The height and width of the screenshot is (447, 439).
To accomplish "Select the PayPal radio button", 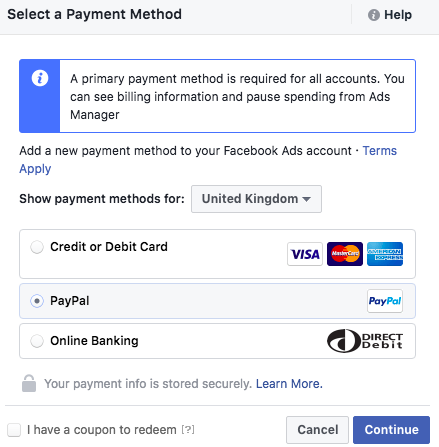I will coord(37,301).
